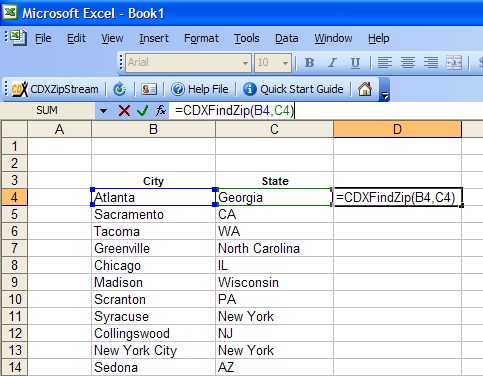Select row 1 header

[14, 146]
